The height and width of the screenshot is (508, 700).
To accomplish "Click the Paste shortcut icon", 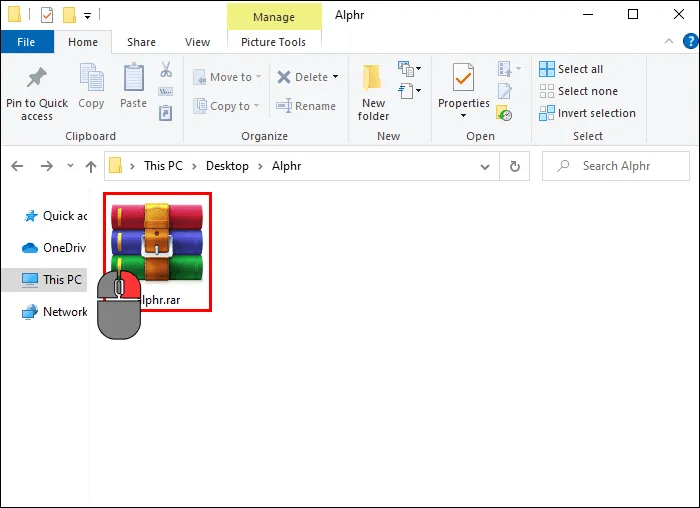I will click(x=166, y=112).
